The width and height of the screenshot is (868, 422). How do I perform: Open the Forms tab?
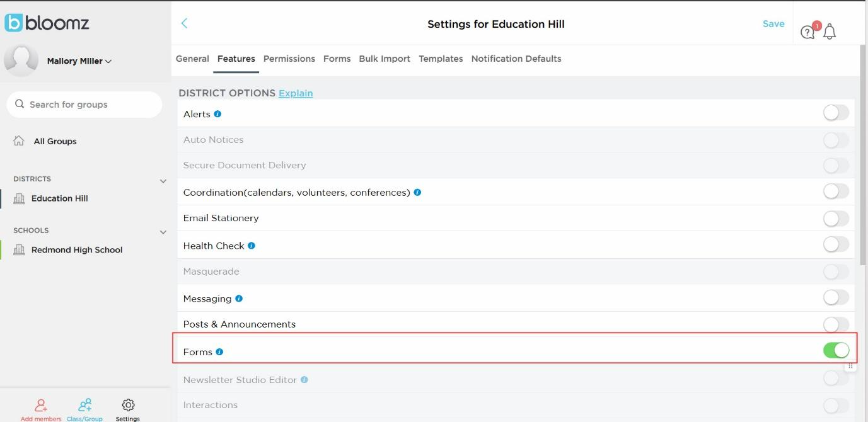click(337, 59)
